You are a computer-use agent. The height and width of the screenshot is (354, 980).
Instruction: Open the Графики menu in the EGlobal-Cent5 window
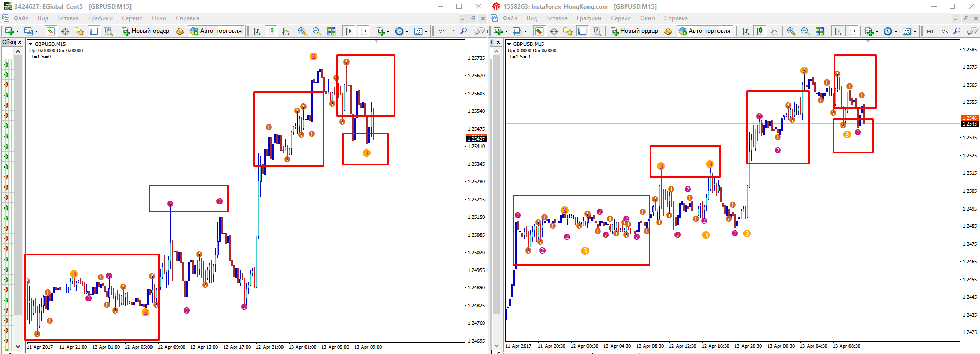[x=100, y=18]
